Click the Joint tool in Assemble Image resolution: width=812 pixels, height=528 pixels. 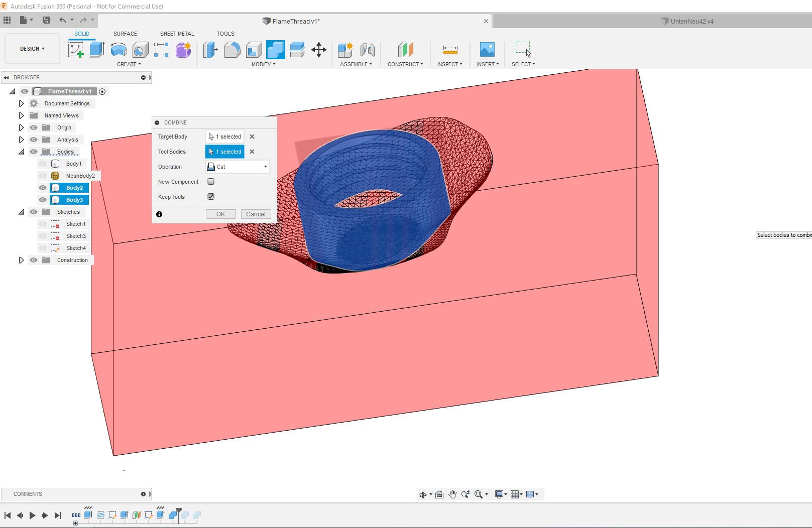pyautogui.click(x=368, y=50)
